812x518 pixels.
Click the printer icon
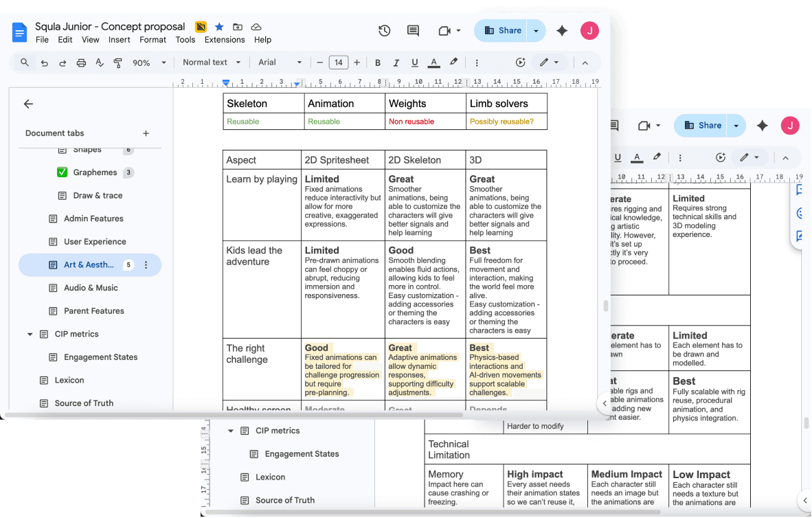click(81, 63)
